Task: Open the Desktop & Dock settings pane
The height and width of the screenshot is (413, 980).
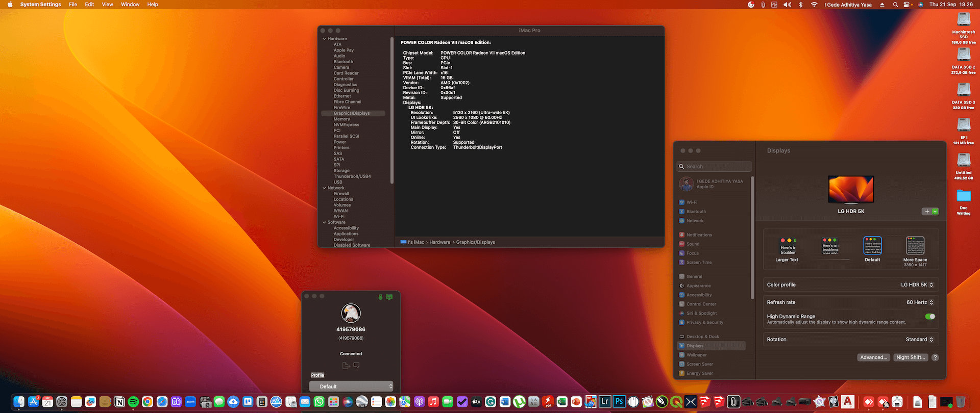Action: coord(712,337)
